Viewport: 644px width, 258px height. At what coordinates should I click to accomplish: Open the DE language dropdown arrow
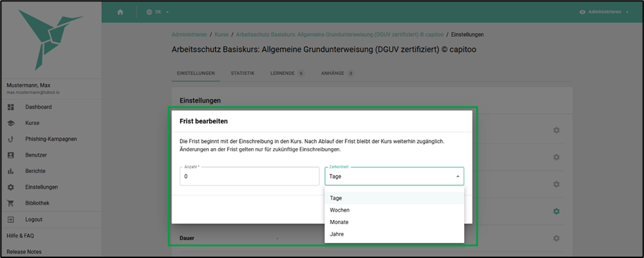point(168,12)
